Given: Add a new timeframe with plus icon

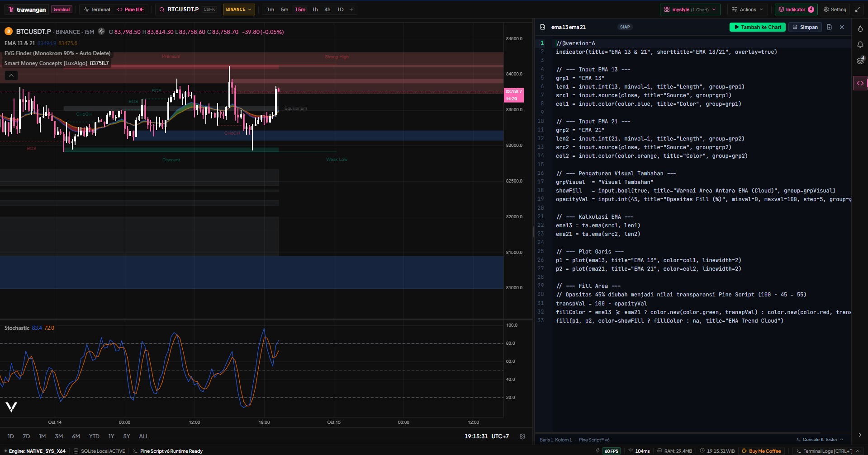Looking at the screenshot, I should click(x=351, y=9).
